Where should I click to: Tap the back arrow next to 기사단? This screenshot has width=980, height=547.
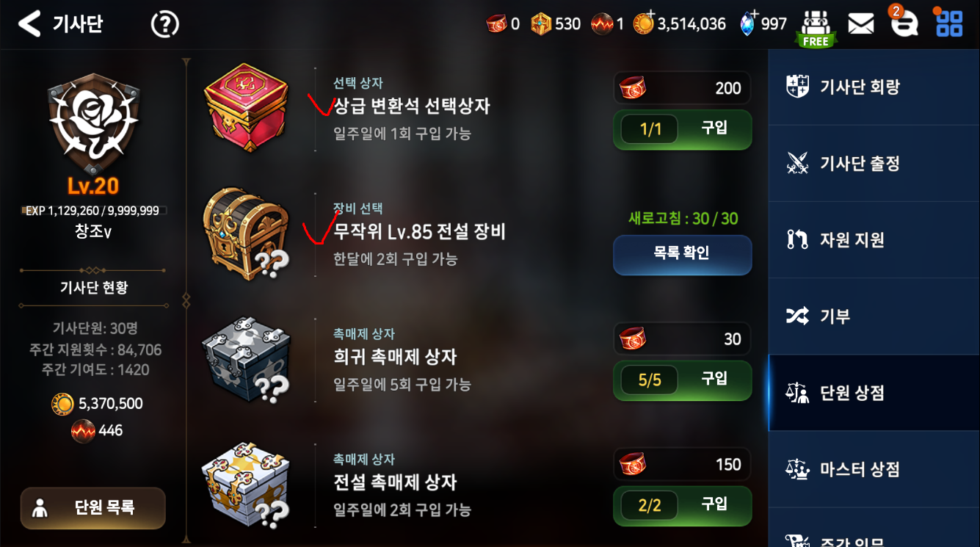[29, 24]
